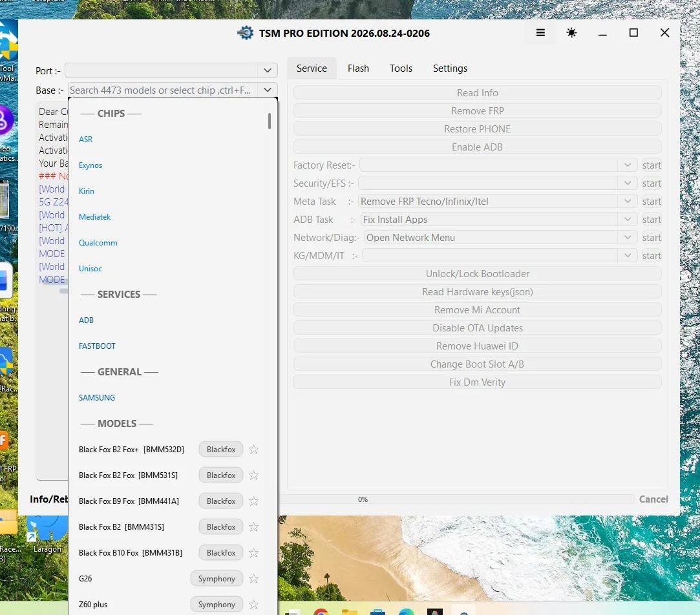Image resolution: width=700 pixels, height=615 pixels.
Task: Focus the Base model search field
Action: [164, 90]
